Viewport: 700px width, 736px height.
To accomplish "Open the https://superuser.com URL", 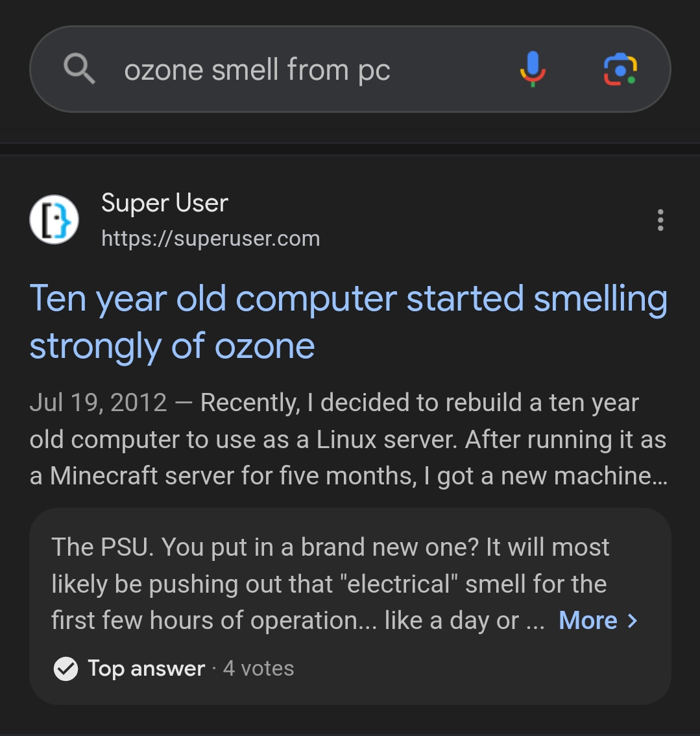I will (x=211, y=239).
